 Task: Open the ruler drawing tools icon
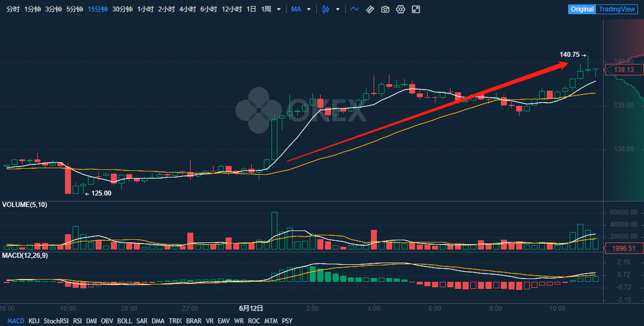pyautogui.click(x=370, y=9)
